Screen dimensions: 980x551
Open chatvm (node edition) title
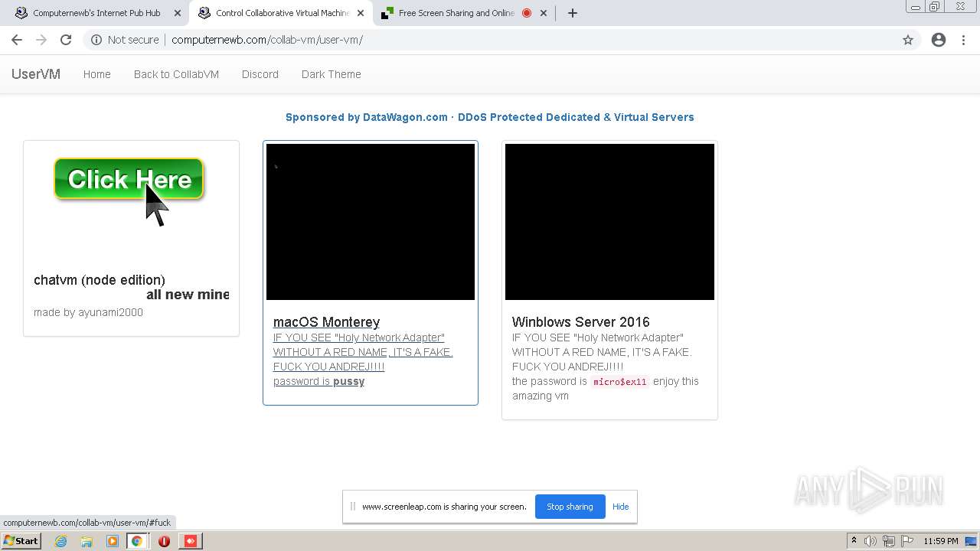tap(100, 280)
